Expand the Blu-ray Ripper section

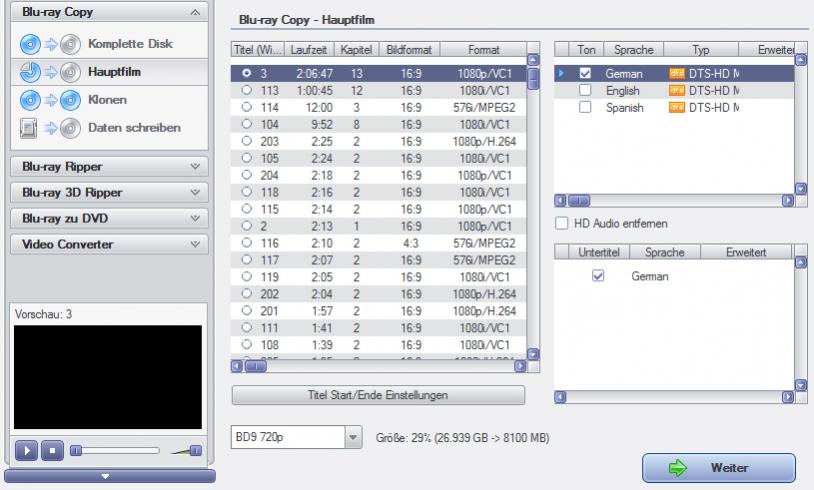tap(110, 166)
